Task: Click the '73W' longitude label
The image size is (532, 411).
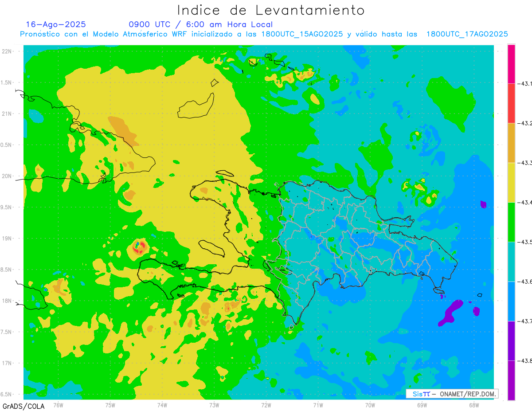Action: (214, 405)
